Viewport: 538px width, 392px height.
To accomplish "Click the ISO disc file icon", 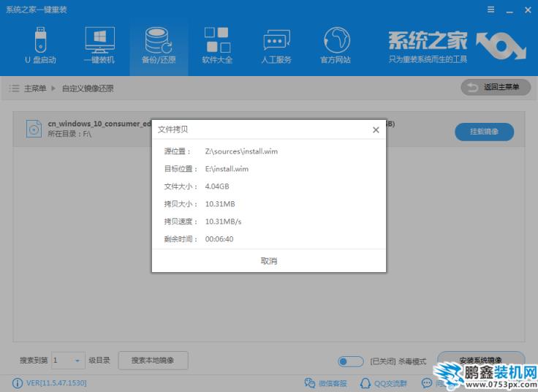I will [34, 129].
